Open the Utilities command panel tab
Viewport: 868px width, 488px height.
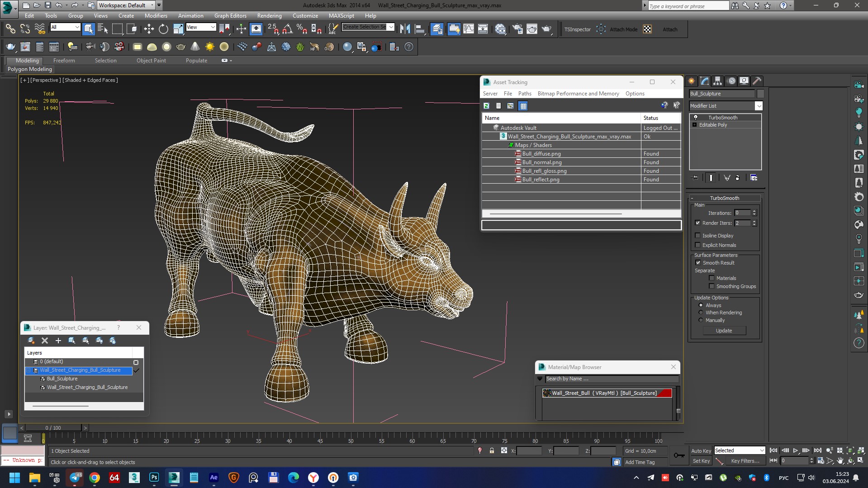[x=757, y=81]
